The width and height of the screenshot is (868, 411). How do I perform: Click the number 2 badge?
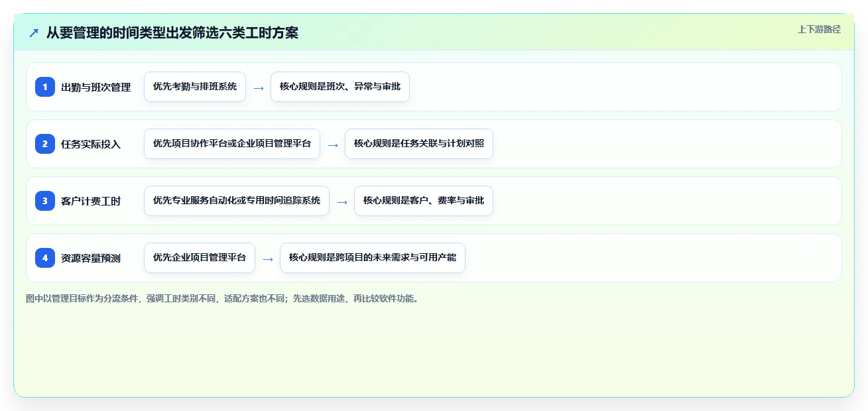coord(45,144)
